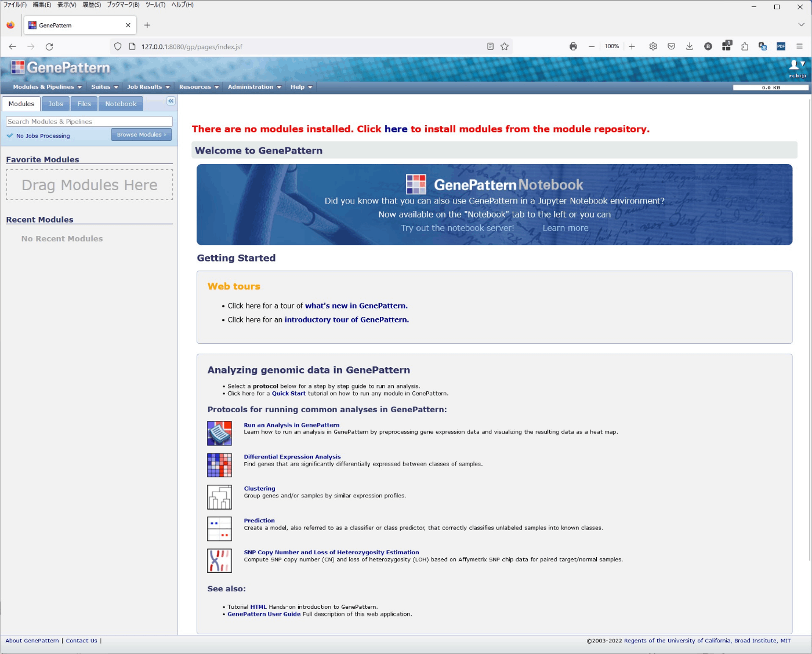Click the PDF extension icon
812x654 pixels.
pyautogui.click(x=781, y=46)
